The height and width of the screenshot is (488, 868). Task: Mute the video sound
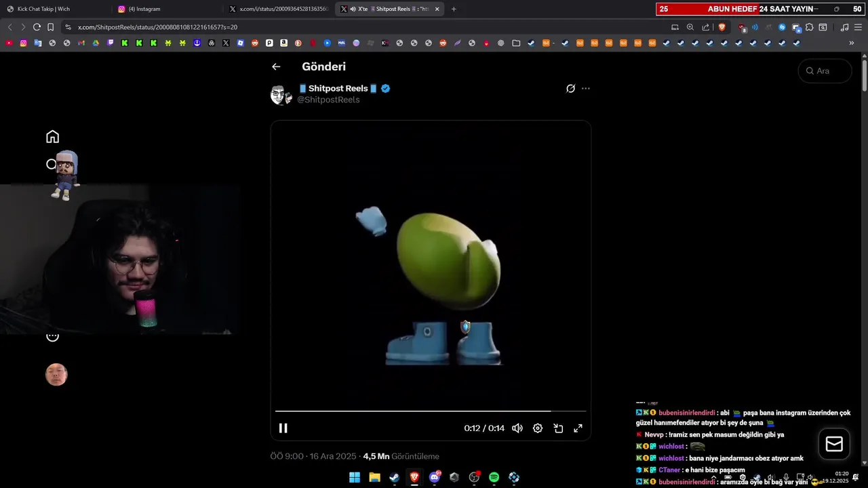tap(517, 428)
